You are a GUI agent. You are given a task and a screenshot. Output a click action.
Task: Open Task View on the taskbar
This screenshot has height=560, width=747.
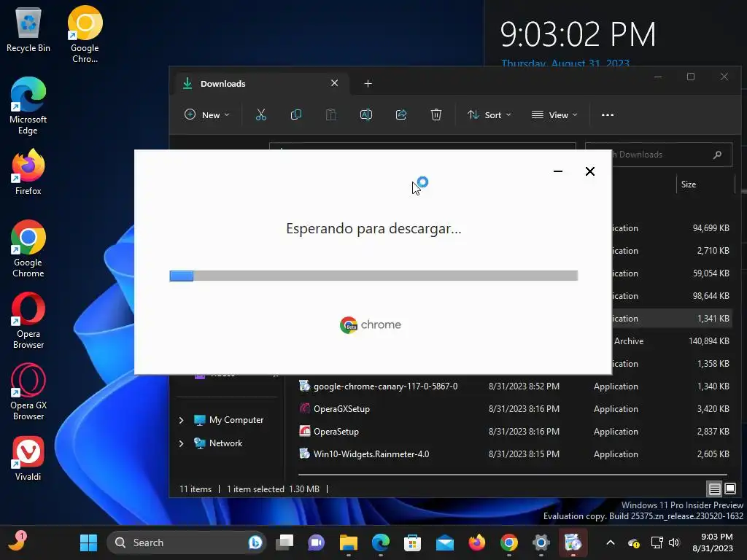285,542
